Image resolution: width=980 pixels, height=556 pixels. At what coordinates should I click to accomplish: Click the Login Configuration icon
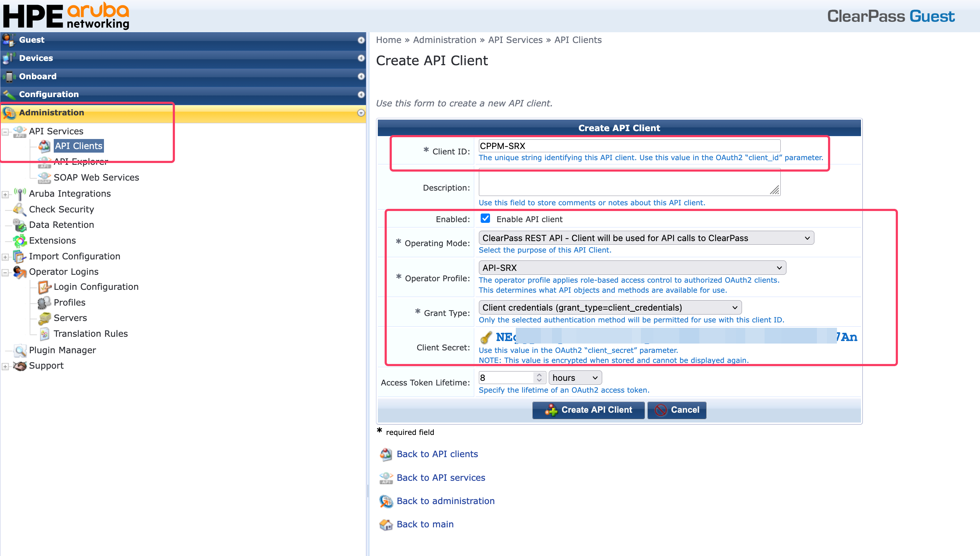44,287
